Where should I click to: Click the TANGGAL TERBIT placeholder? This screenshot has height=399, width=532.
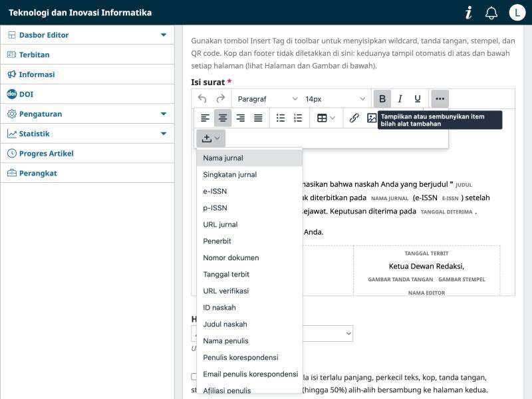coord(426,253)
